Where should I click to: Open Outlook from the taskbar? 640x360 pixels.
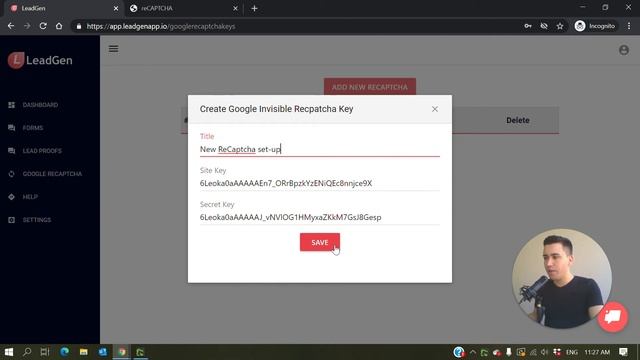[x=102, y=352]
